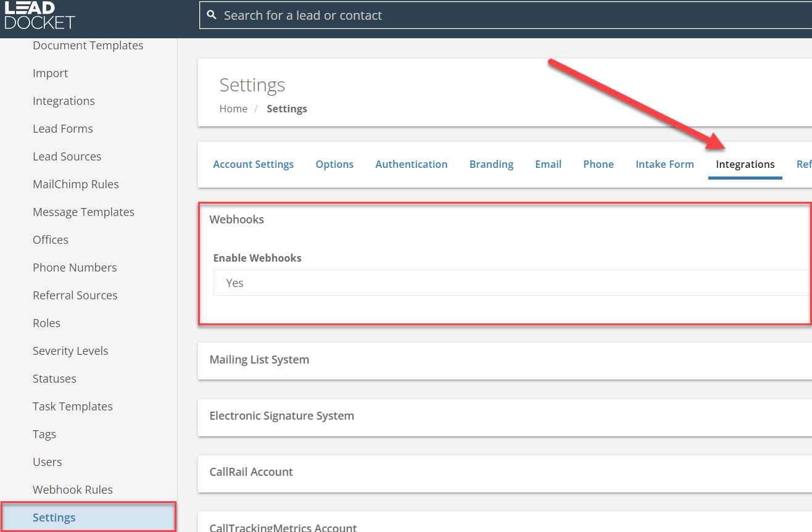Go to the Intake Form tab
The height and width of the screenshot is (532, 812).
tap(665, 164)
